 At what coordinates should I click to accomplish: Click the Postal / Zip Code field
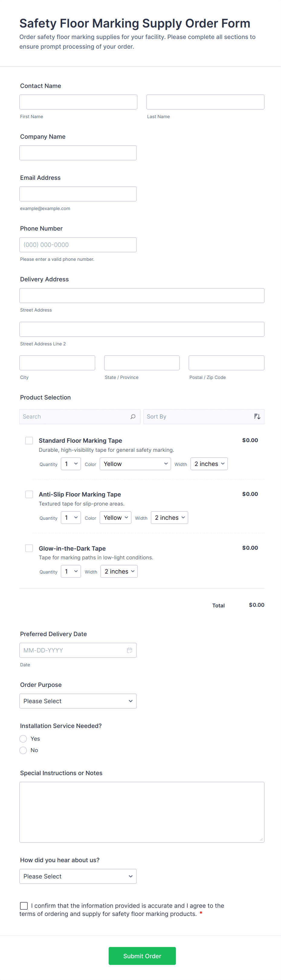[x=226, y=363]
